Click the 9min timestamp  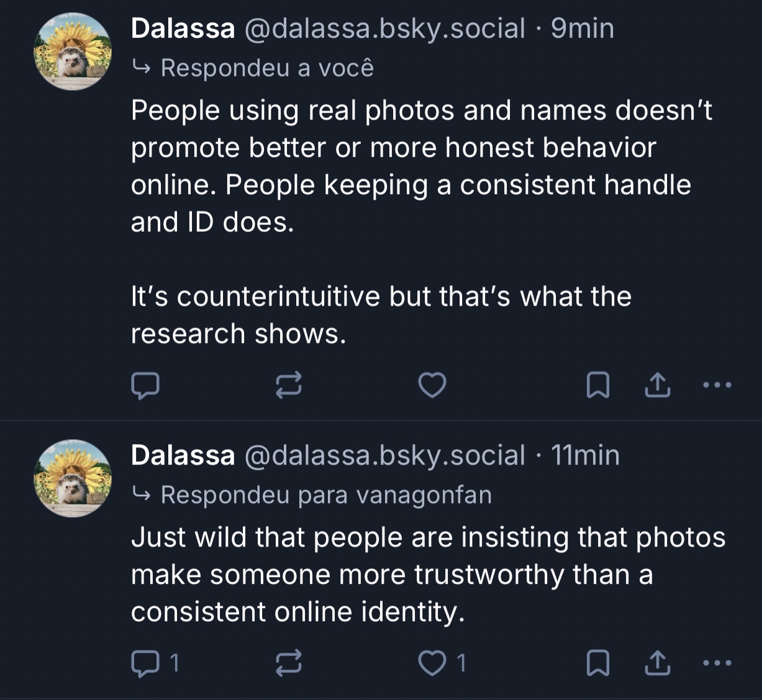pyautogui.click(x=583, y=29)
